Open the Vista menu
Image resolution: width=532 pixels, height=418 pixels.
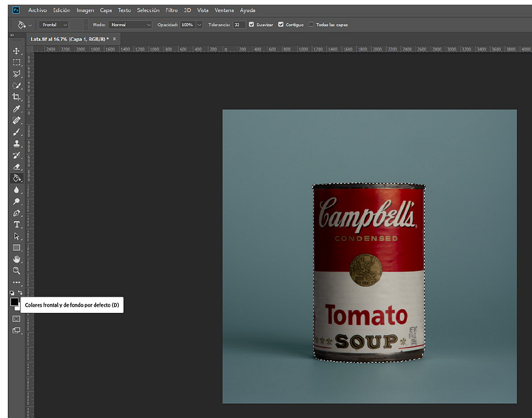pyautogui.click(x=202, y=10)
